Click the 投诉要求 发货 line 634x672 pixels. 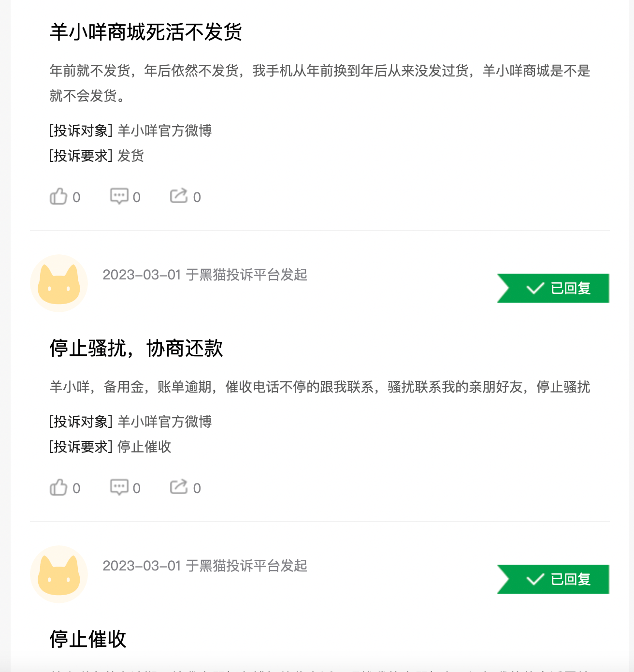97,156
